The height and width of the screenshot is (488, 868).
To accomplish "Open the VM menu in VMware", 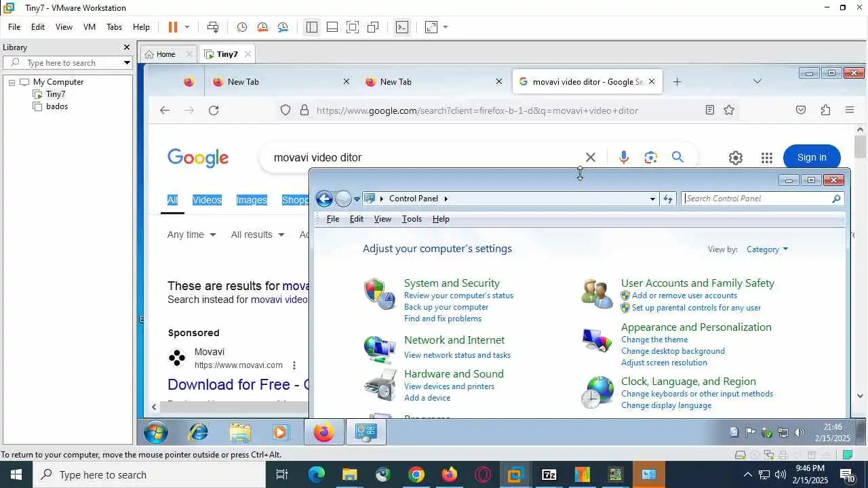I will [89, 27].
